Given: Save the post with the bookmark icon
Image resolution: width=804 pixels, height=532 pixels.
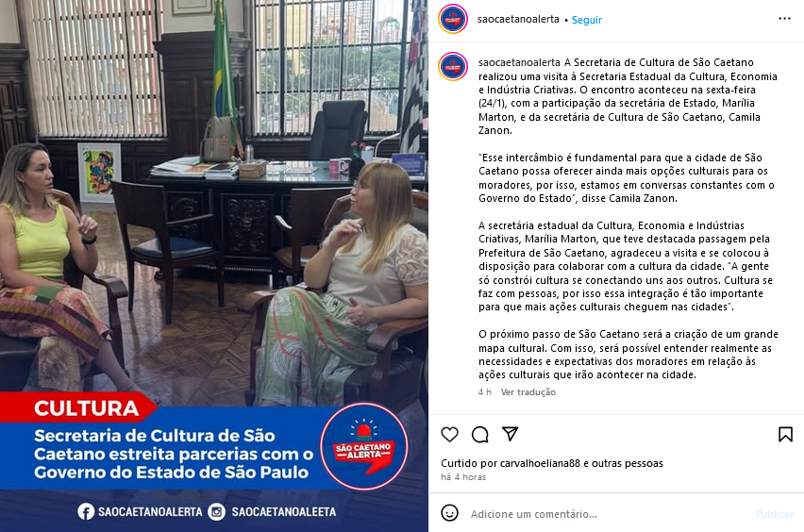Looking at the screenshot, I should click(785, 435).
